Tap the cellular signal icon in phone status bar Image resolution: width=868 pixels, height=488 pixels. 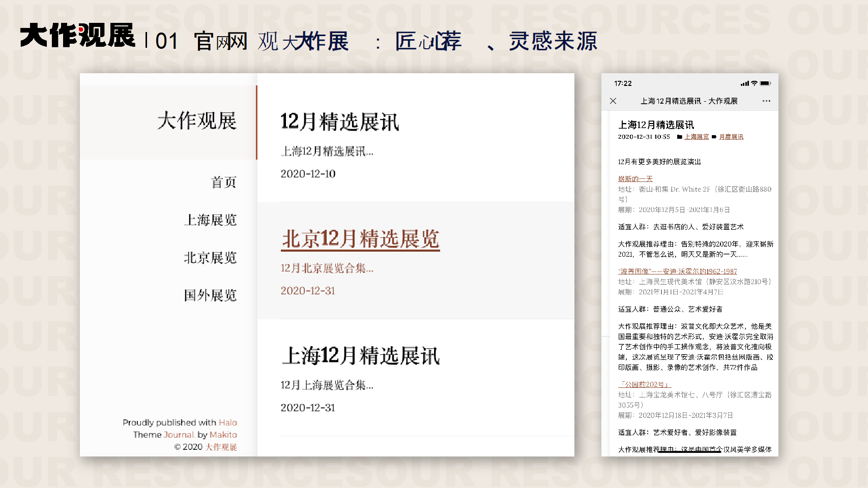tap(745, 83)
